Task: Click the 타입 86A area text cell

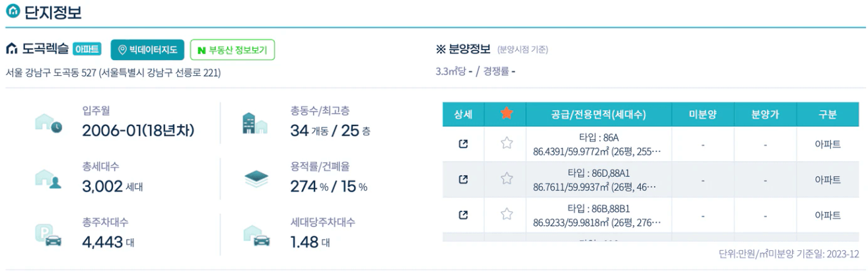Action: pos(598,144)
